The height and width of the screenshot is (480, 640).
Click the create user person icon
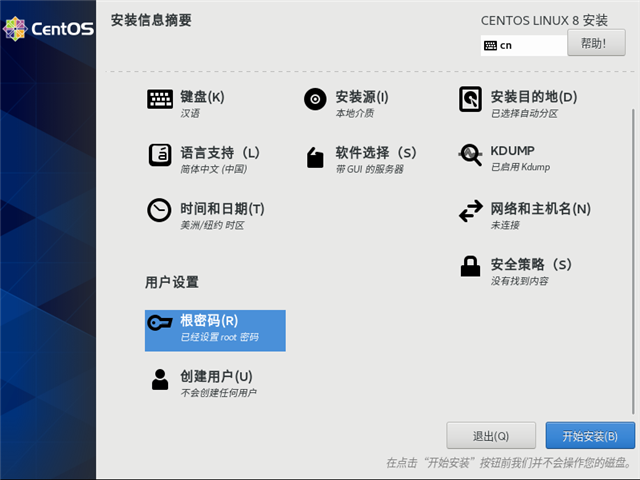160,379
